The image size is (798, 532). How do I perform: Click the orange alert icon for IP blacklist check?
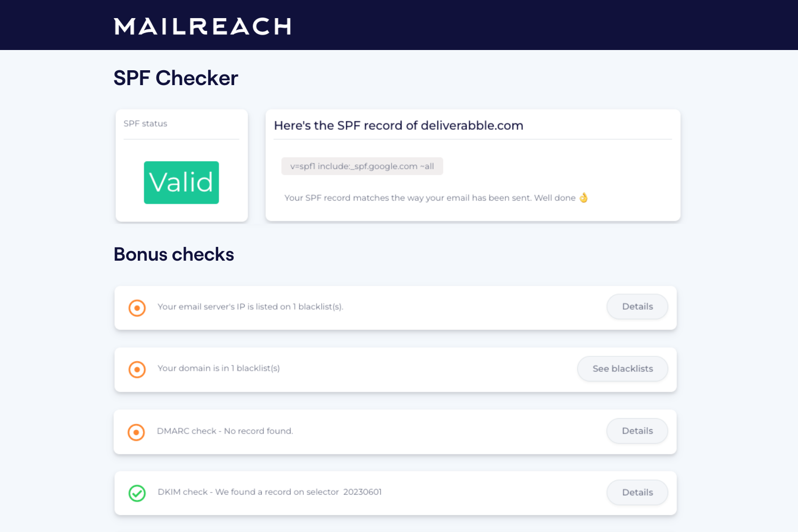click(x=137, y=307)
